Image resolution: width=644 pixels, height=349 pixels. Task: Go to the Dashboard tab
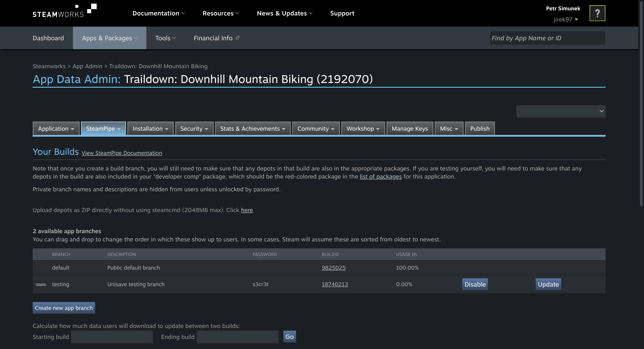[x=48, y=38]
